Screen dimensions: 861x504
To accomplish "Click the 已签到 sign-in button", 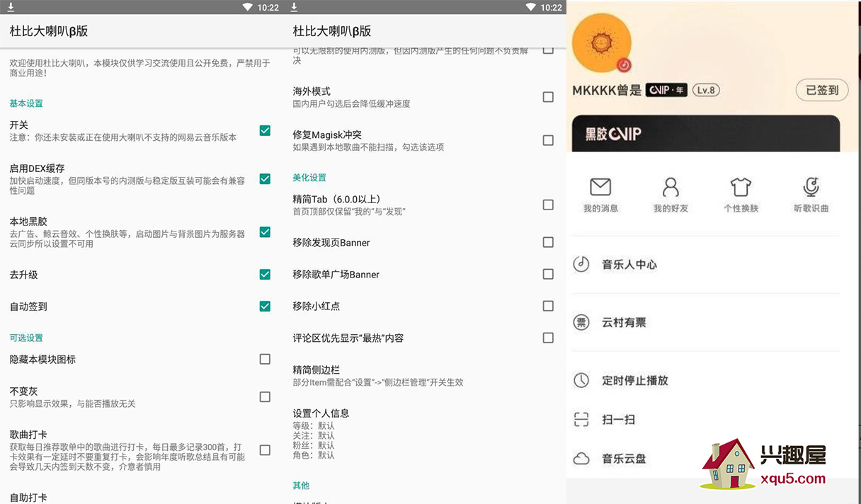I will point(822,90).
